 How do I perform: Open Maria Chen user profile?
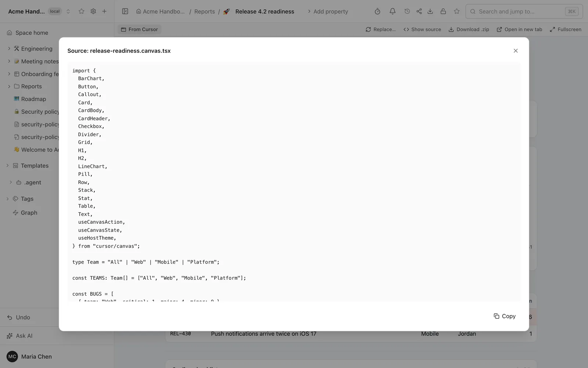pos(36,357)
